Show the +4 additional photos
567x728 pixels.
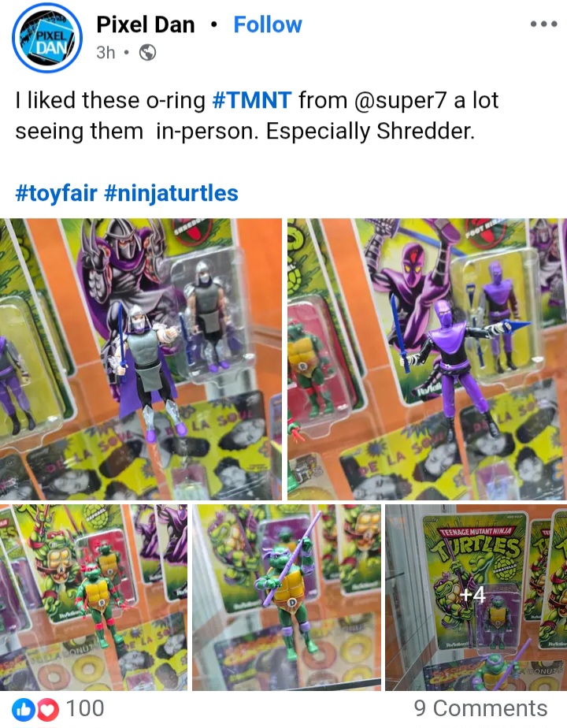point(476,597)
